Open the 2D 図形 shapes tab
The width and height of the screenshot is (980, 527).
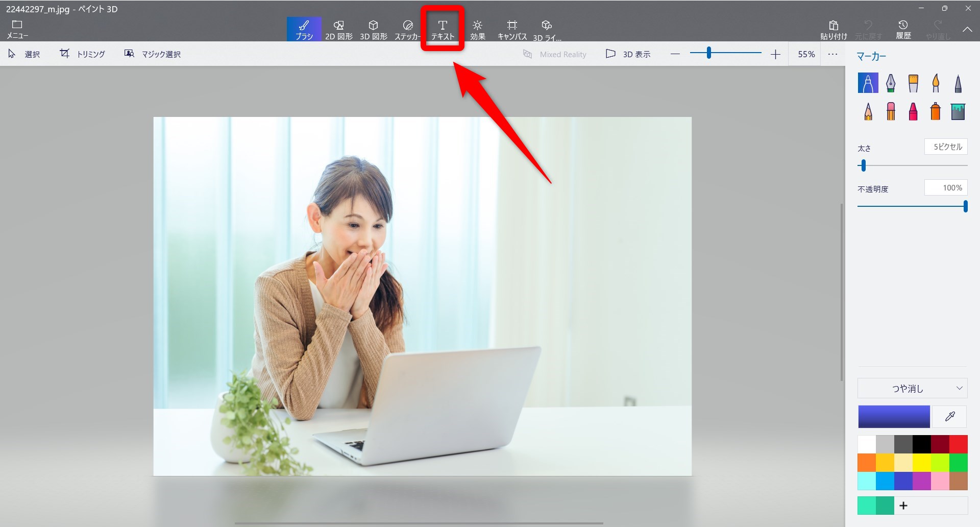click(339, 30)
